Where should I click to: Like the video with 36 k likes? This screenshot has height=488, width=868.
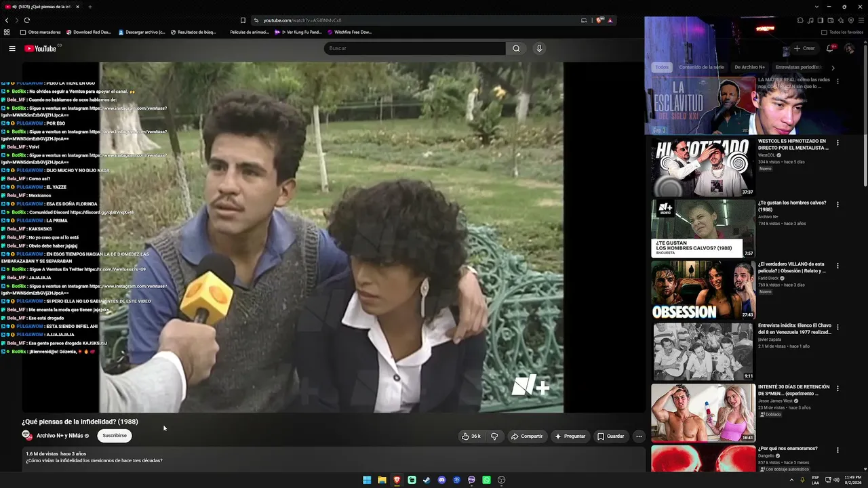point(471,436)
